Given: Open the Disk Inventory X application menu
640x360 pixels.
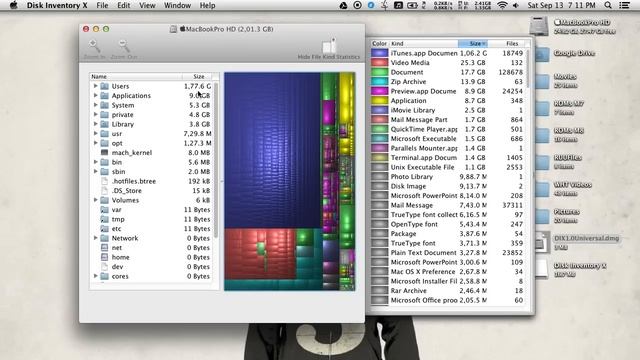Looking at the screenshot, I should (x=57, y=5).
